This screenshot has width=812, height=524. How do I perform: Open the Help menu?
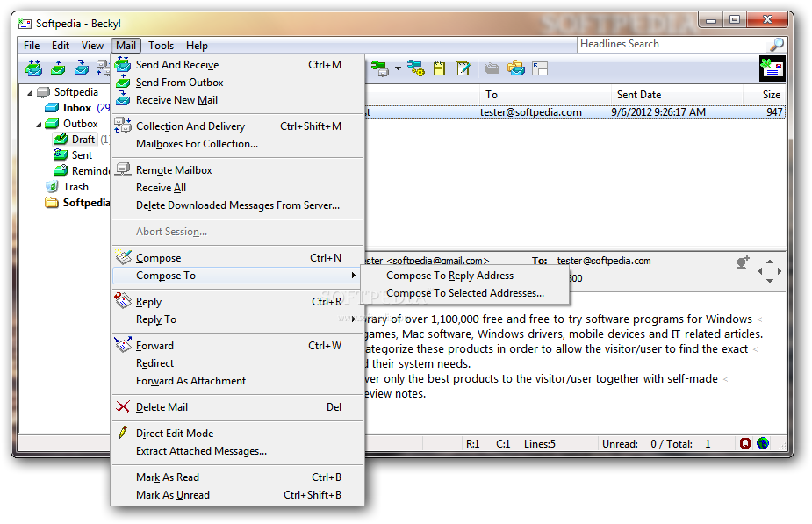pyautogui.click(x=197, y=46)
